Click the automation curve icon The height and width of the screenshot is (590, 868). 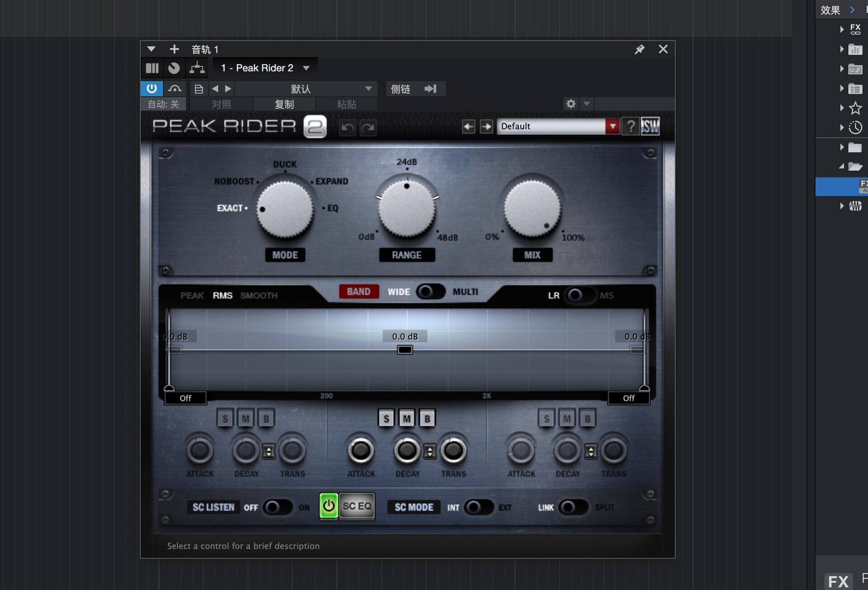click(175, 89)
